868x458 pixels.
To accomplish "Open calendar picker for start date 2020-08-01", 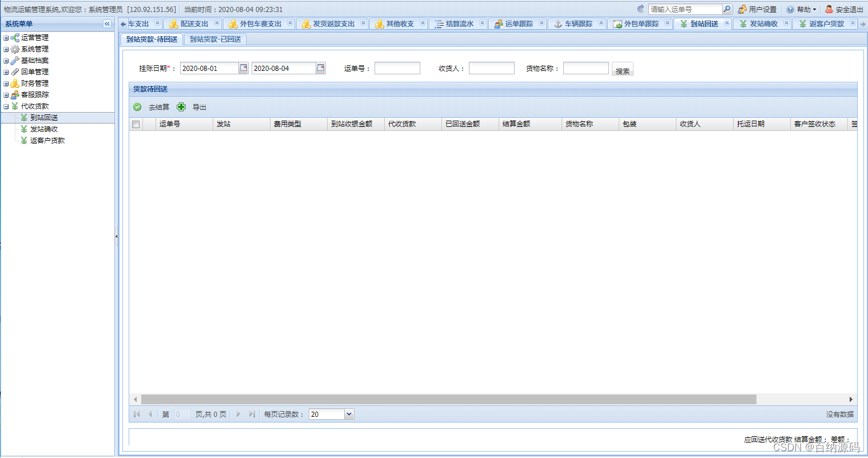I will pyautogui.click(x=242, y=67).
